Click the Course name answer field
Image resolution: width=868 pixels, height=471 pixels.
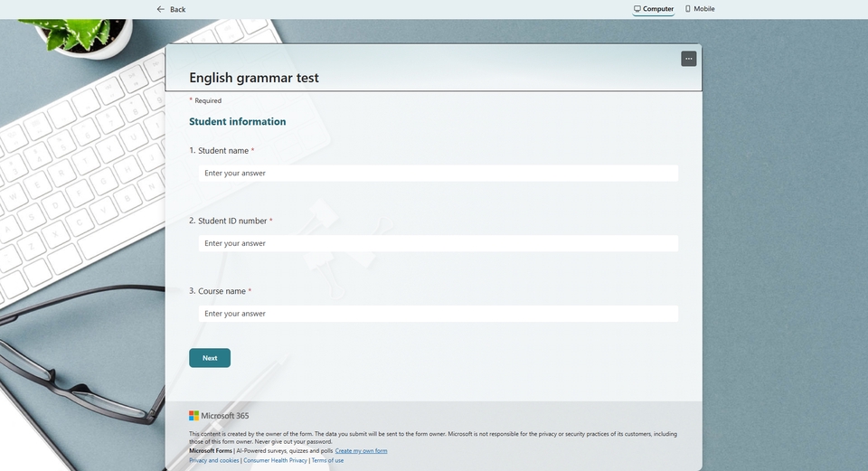tap(438, 314)
